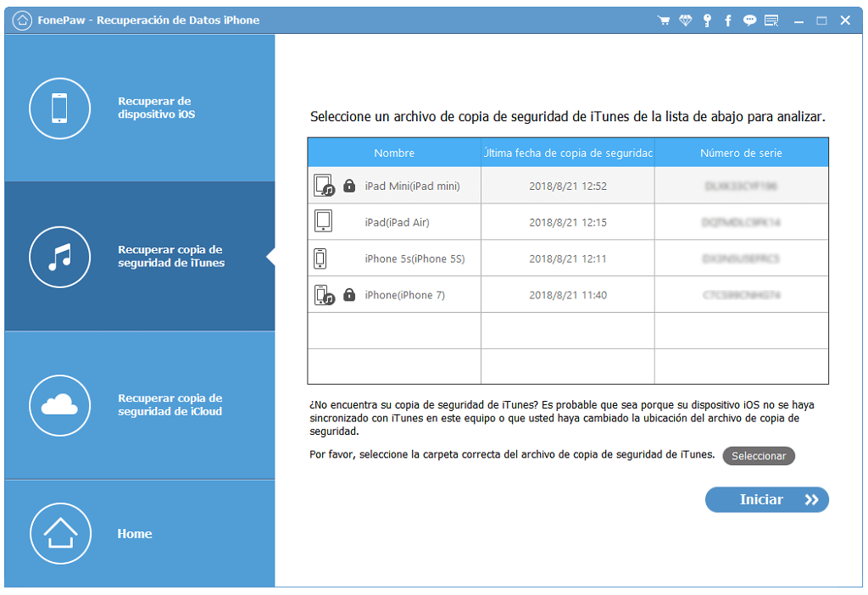Click the home icon in title bar
The height and width of the screenshot is (595, 868).
[22, 21]
